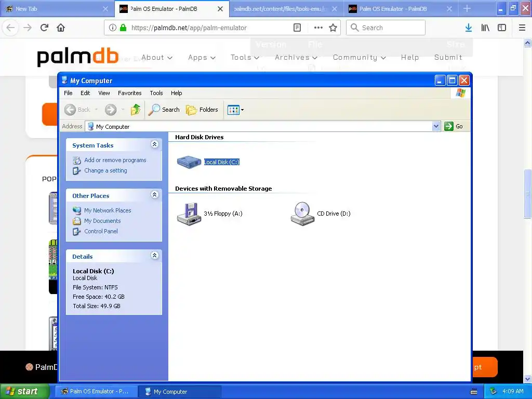Open Firefox downloads arrow icon
This screenshot has width=532, height=399.
469,28
